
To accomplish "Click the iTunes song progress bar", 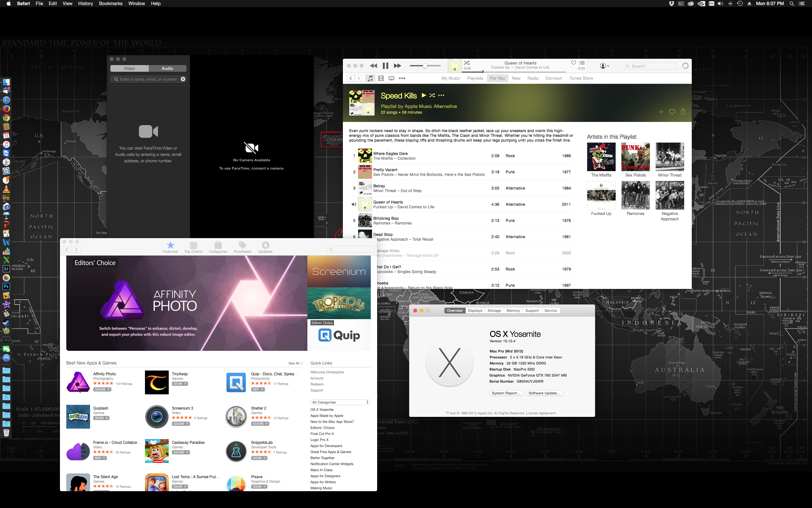I will click(x=514, y=71).
